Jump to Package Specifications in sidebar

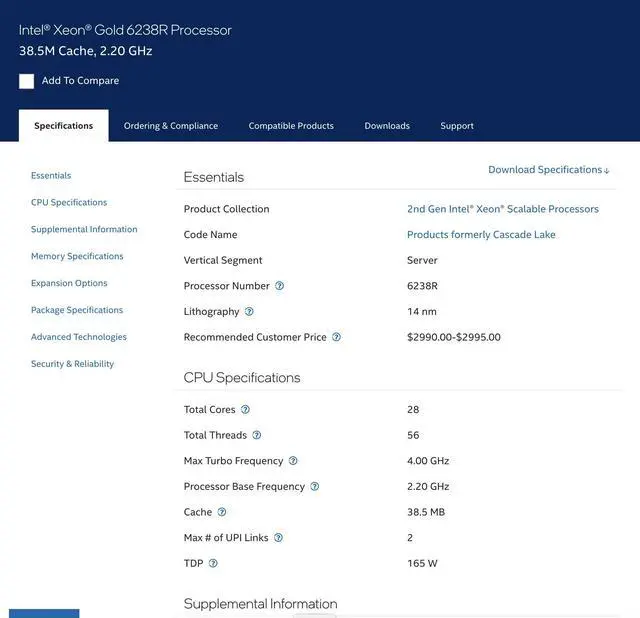click(x=77, y=310)
